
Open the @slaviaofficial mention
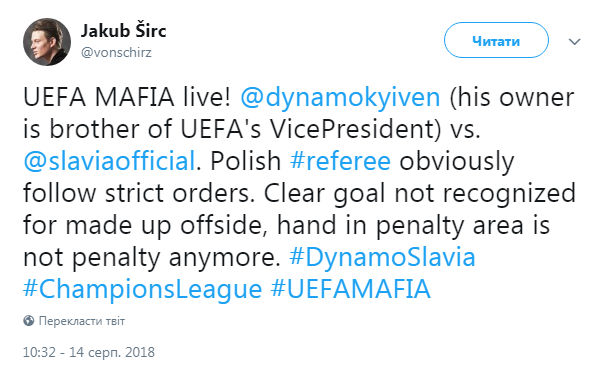[109, 161]
